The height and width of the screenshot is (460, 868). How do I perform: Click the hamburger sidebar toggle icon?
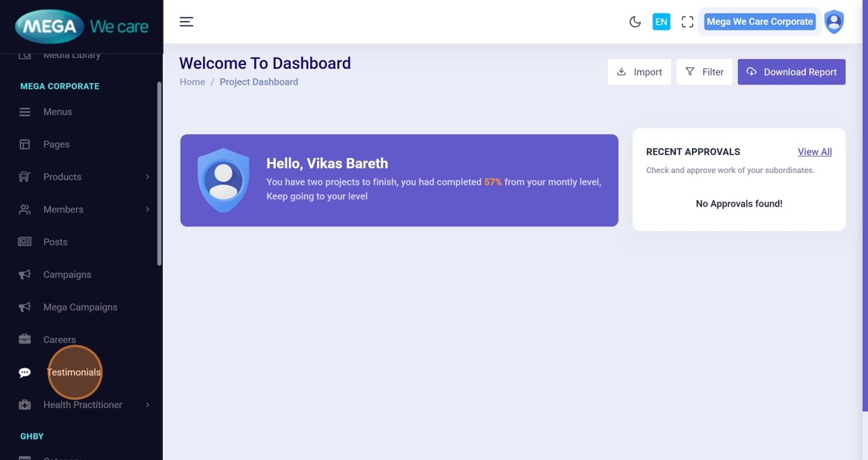pyautogui.click(x=186, y=22)
